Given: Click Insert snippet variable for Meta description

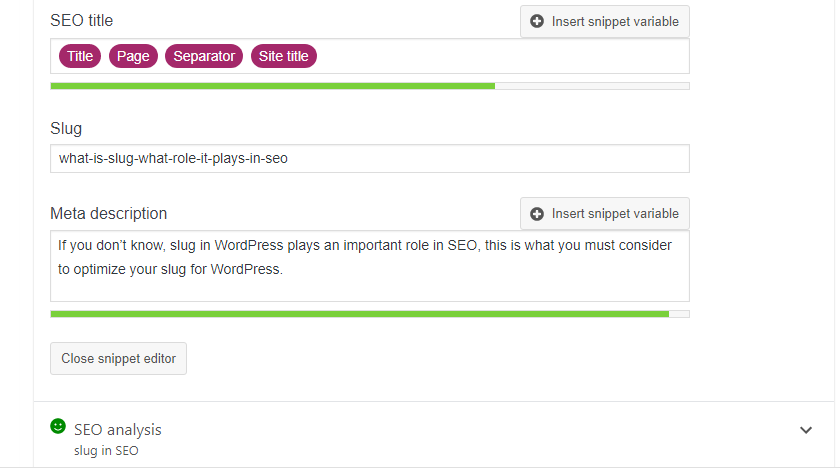Looking at the screenshot, I should (605, 214).
